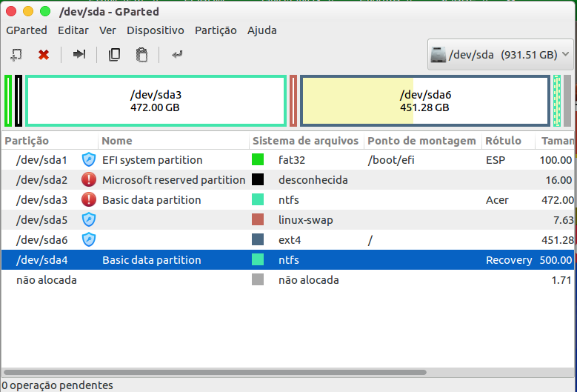
Task: Open the Dispositivo menu
Action: 155,30
